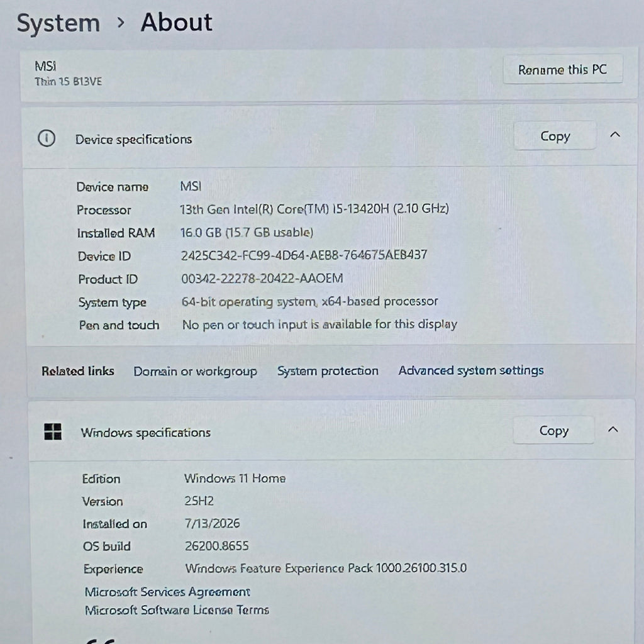Select the Installed RAM value 16.0 GB
Screen dimensions: 644x644
pos(247,233)
